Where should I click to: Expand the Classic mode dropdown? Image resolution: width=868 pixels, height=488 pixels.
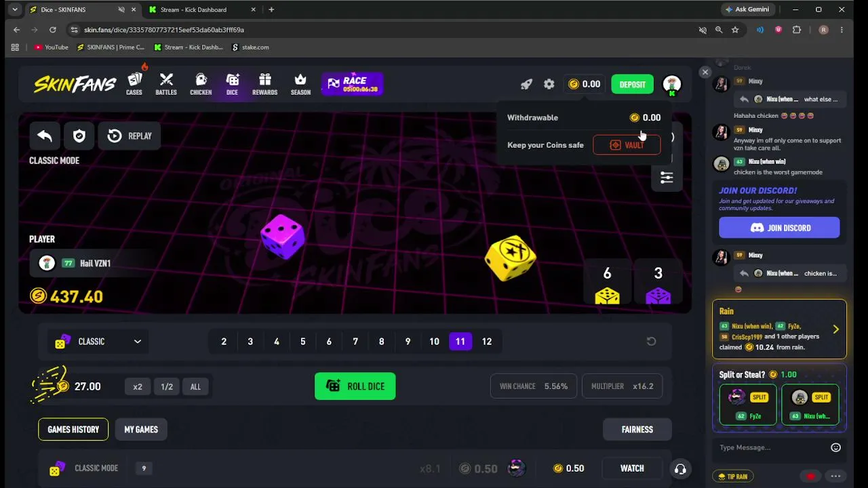98,342
